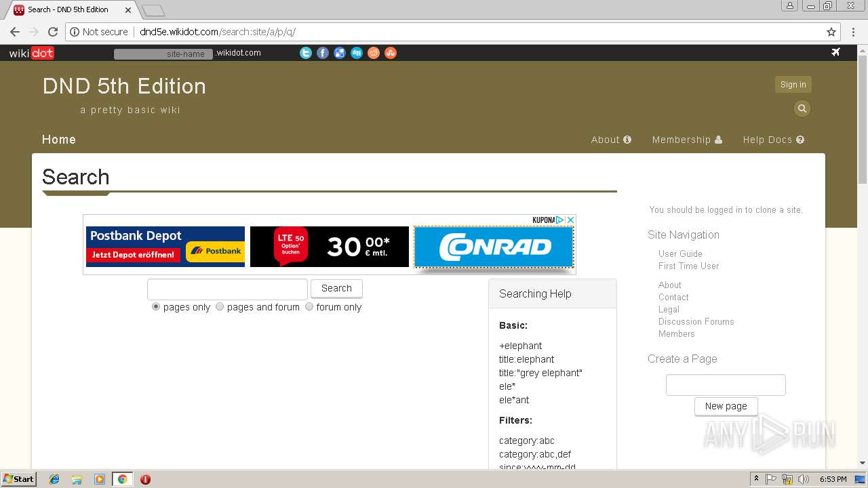The height and width of the screenshot is (488, 868).
Task: Click the taskbar clock showing 6:53 PM
Action: (833, 479)
